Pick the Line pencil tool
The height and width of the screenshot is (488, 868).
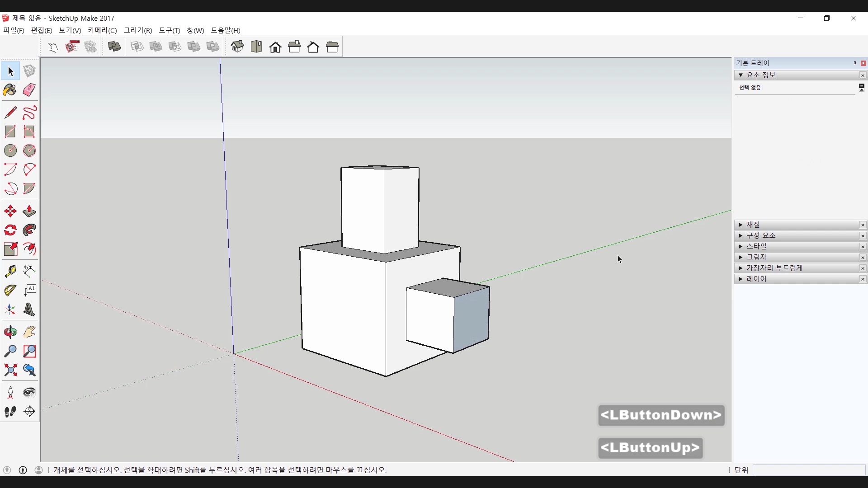(x=10, y=112)
